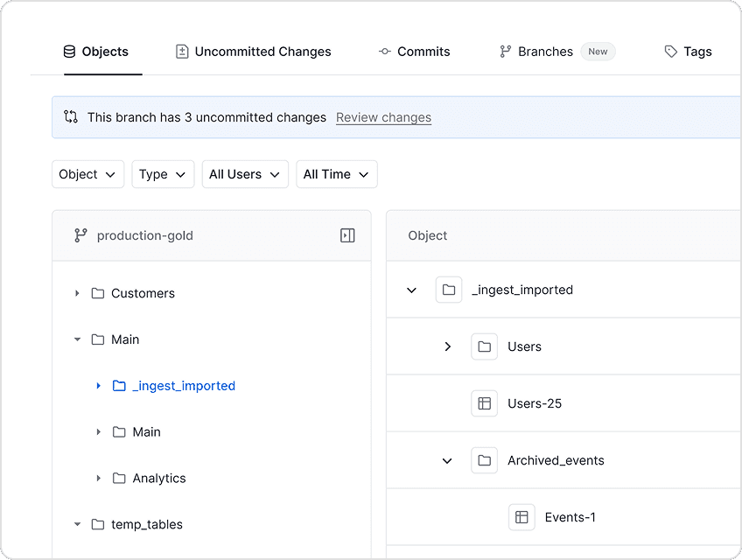Open the All Time filter dropdown
The height and width of the screenshot is (560, 742).
point(336,174)
